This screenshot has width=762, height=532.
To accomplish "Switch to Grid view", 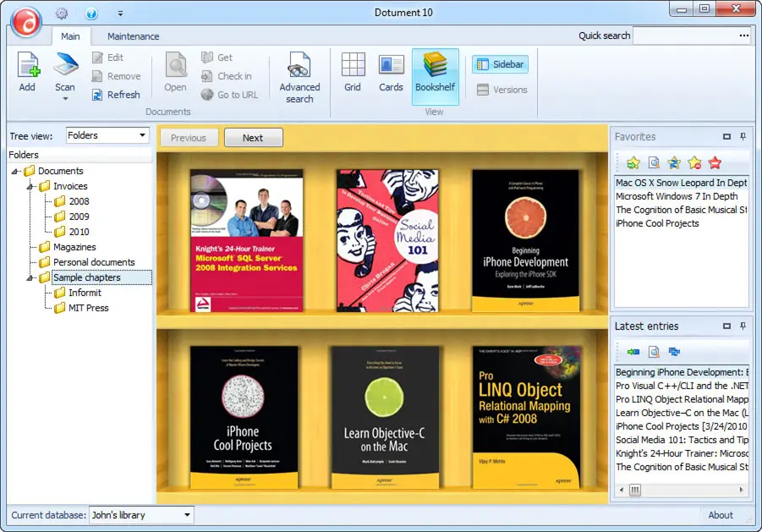I will pyautogui.click(x=353, y=73).
